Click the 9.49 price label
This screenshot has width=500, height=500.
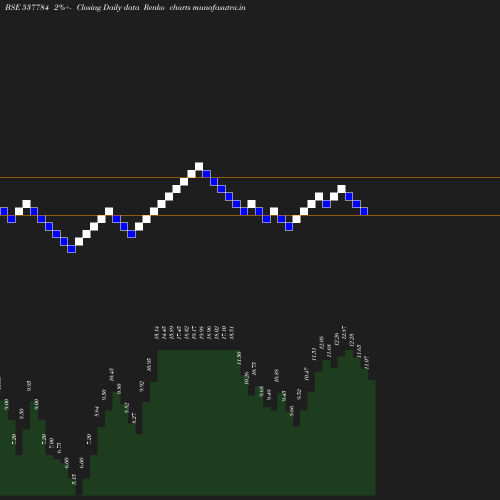269,394
